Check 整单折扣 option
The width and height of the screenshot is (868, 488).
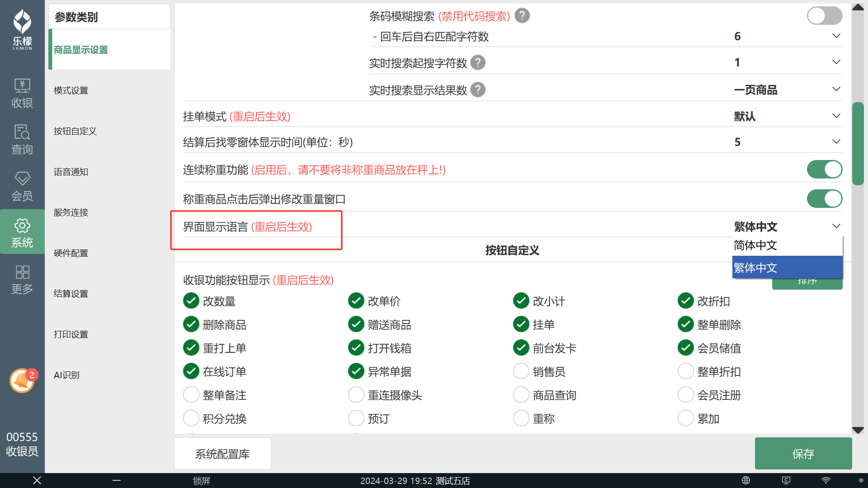686,371
